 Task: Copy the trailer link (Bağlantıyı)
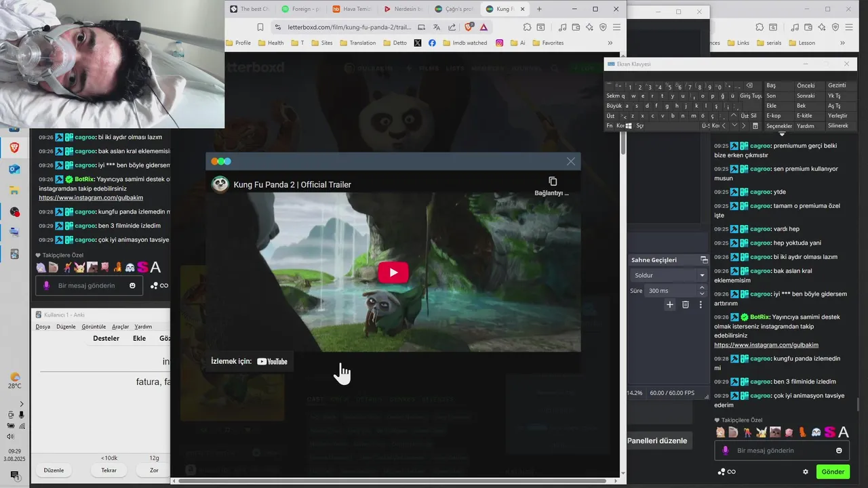point(552,186)
